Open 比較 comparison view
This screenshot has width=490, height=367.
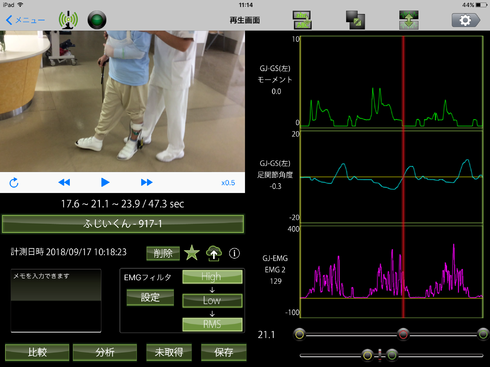[x=37, y=352]
